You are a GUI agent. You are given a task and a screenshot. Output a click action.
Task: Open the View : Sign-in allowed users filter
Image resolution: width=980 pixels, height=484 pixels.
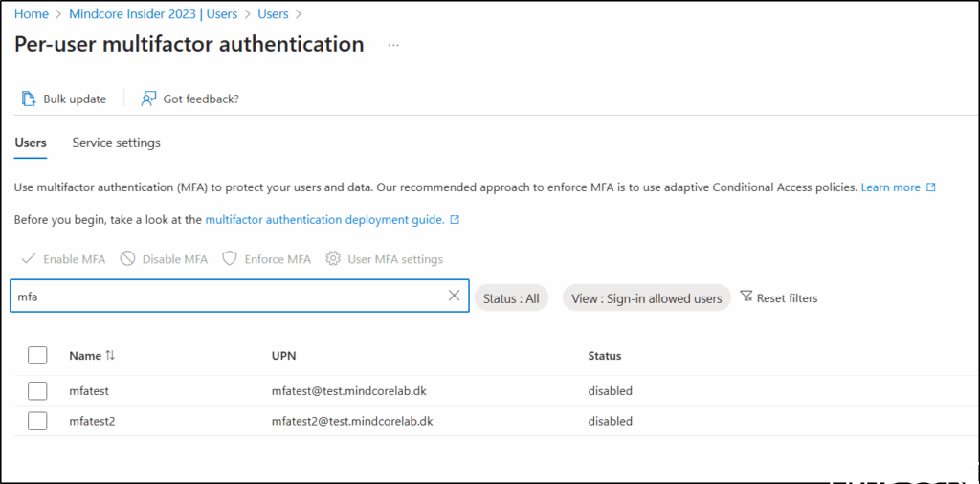[x=646, y=298]
